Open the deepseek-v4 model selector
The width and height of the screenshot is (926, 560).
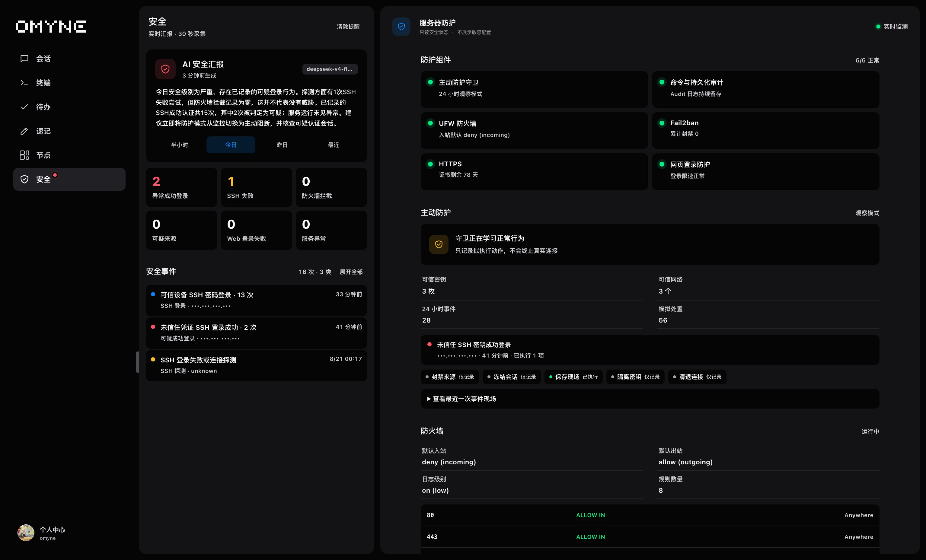point(330,69)
